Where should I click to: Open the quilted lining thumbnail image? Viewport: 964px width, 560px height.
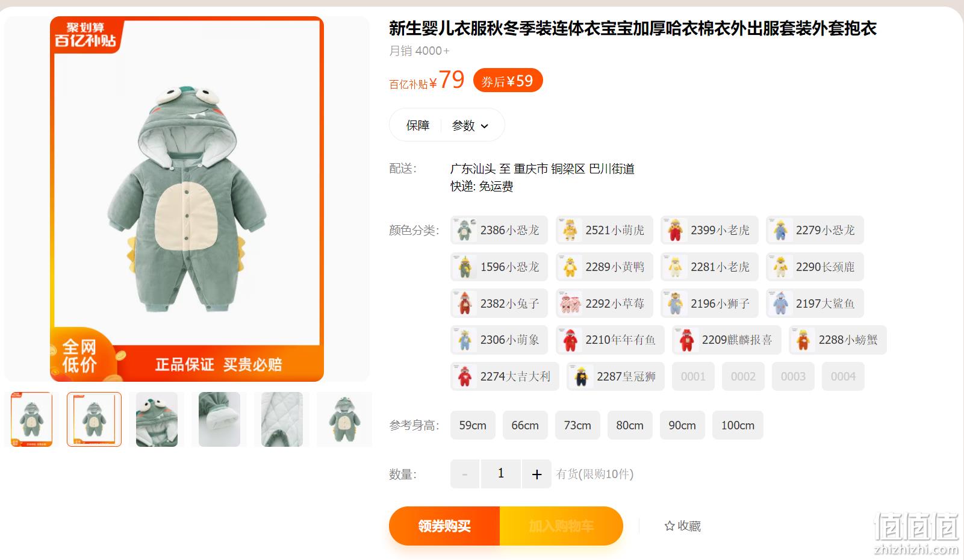click(282, 419)
